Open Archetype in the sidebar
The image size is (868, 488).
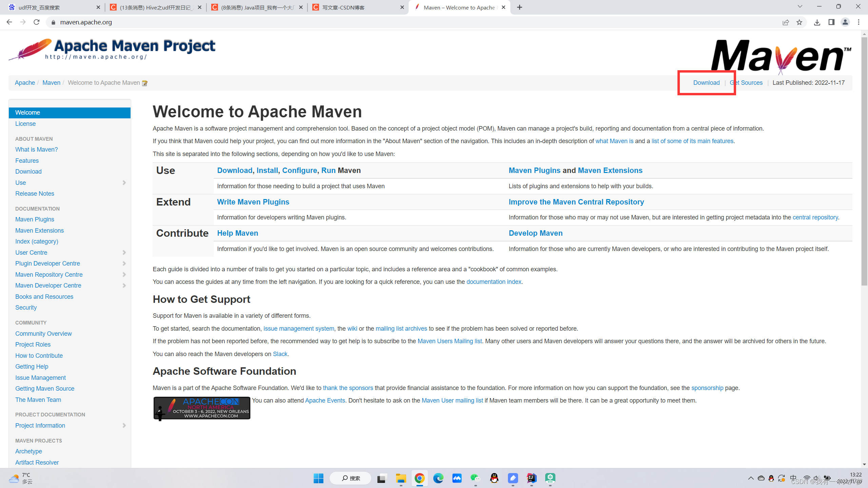[x=28, y=451]
